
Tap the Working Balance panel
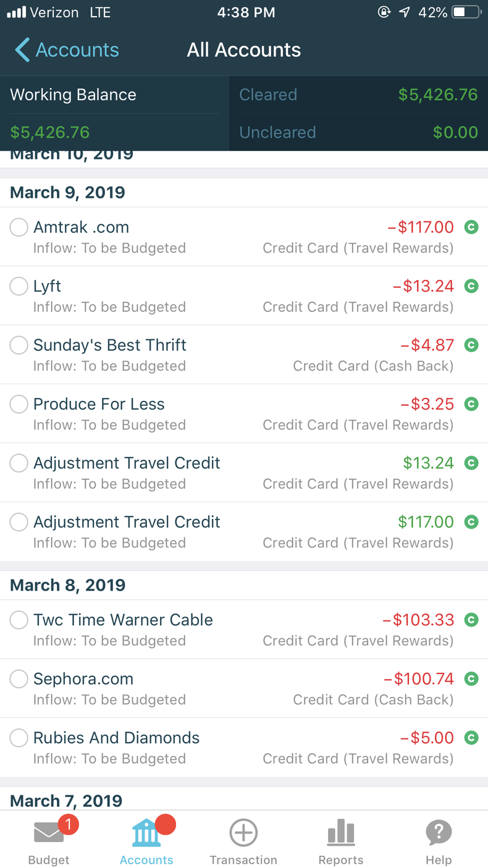click(x=114, y=113)
